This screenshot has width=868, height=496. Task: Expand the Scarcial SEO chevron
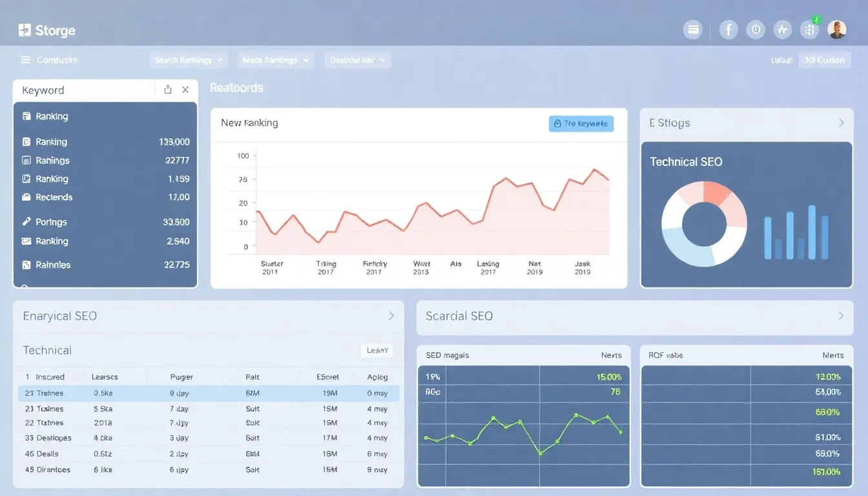(841, 316)
